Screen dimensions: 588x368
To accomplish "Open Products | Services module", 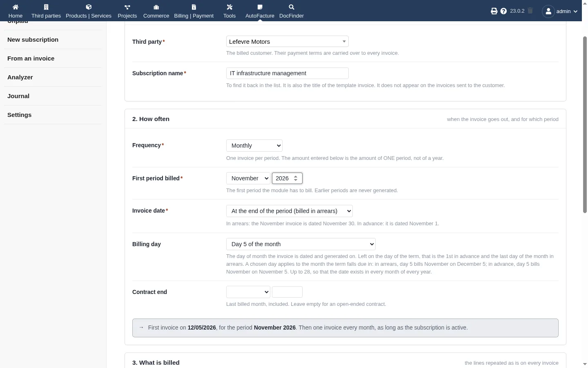I will [x=89, y=11].
